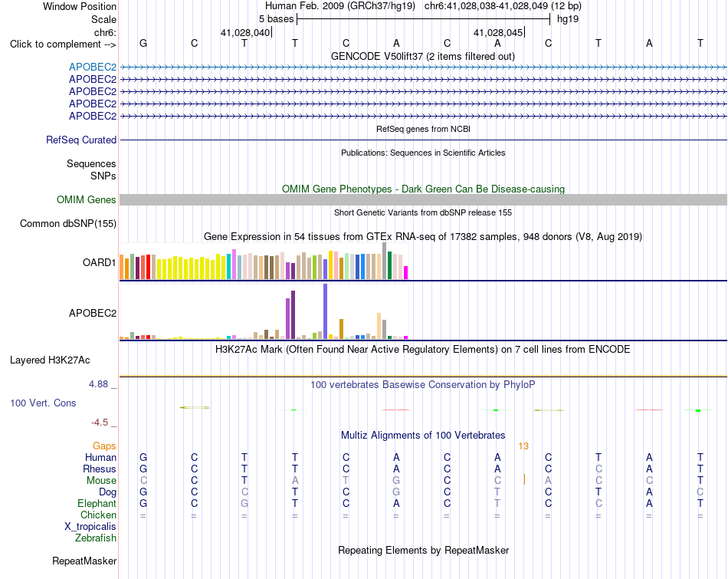The width and height of the screenshot is (728, 579).
Task: Click the magenta bar at end of OARD1 chart
Action: [406, 272]
